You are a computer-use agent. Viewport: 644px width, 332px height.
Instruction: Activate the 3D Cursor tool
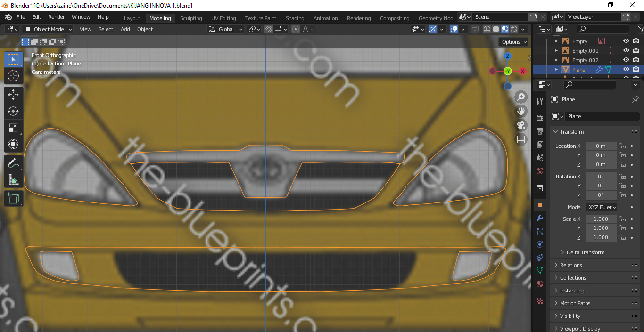click(x=13, y=76)
